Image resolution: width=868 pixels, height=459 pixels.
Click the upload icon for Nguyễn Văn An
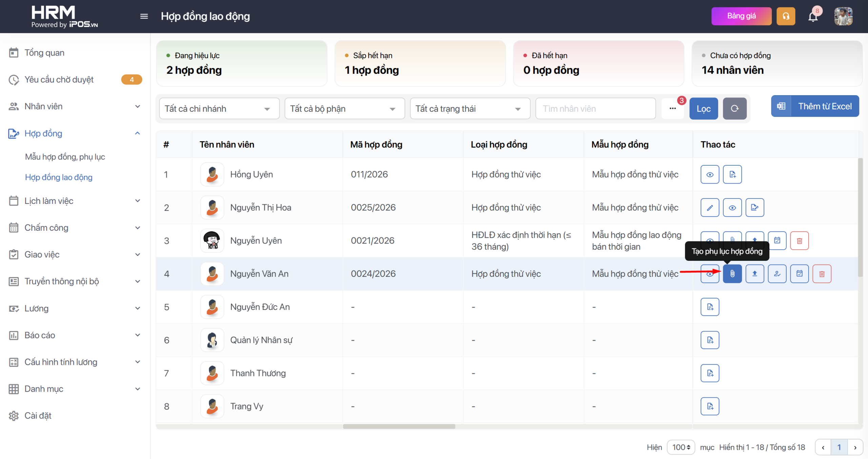pos(754,274)
